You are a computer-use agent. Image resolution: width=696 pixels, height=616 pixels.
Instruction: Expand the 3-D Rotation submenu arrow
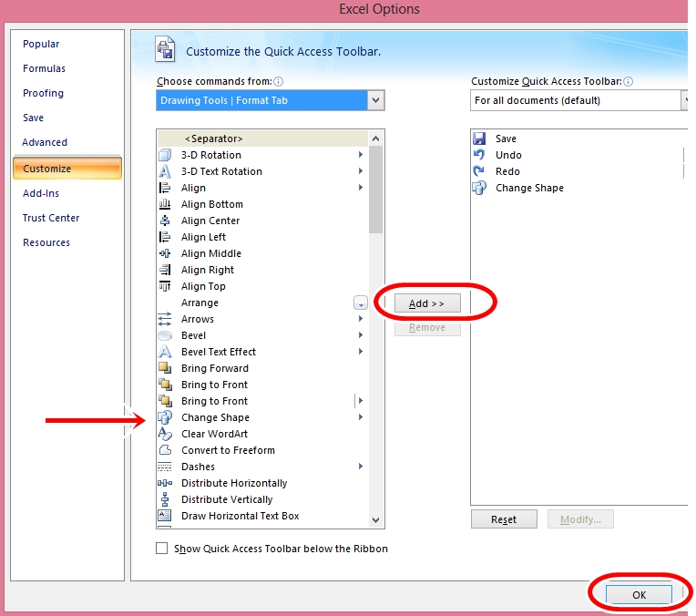point(361,155)
